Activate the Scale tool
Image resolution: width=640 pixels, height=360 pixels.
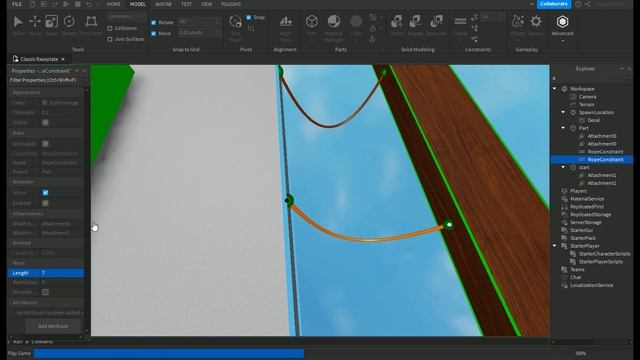[51, 22]
